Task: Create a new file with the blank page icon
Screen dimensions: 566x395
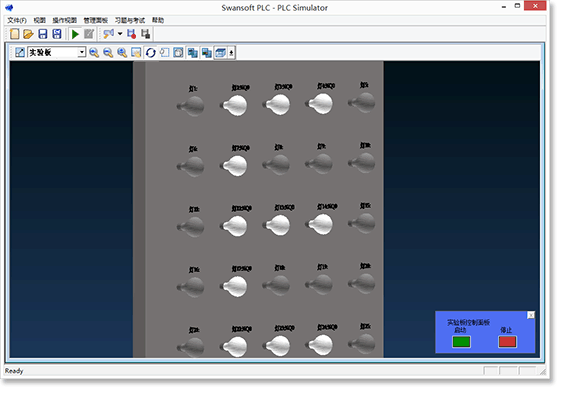Action: [x=14, y=34]
